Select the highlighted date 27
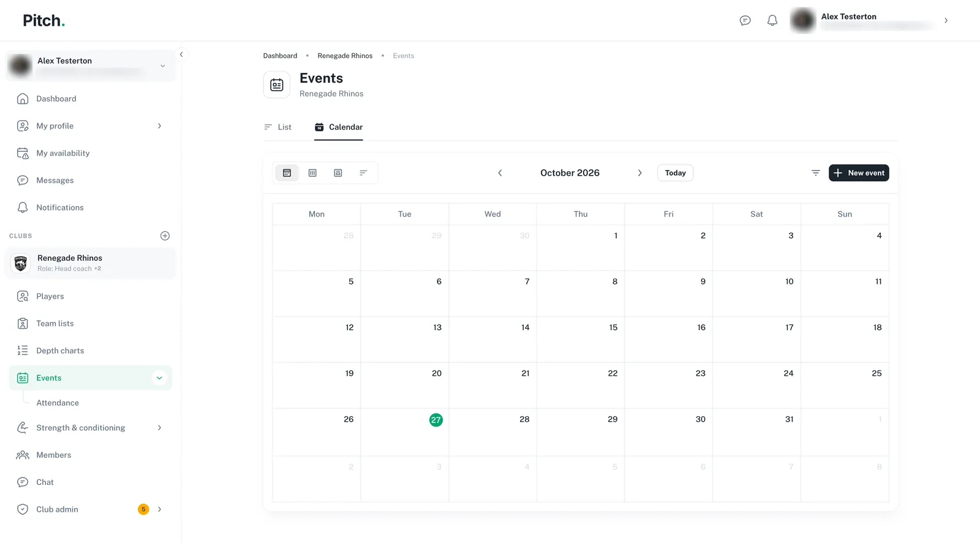 pyautogui.click(x=436, y=420)
